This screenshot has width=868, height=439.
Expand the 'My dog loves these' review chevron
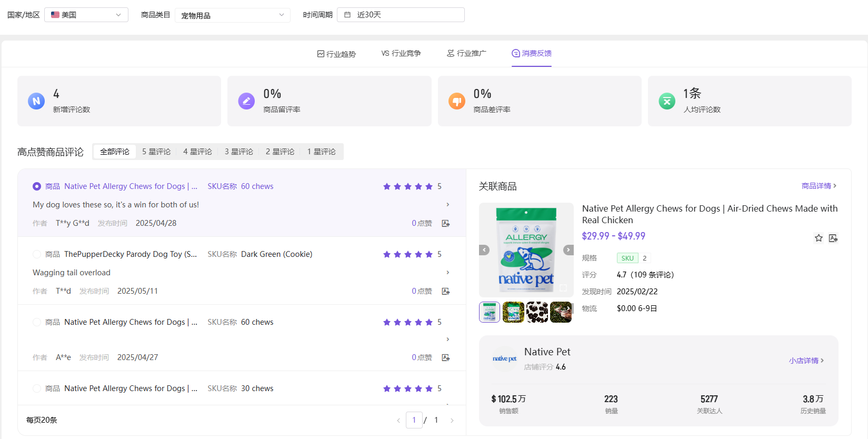(448, 205)
